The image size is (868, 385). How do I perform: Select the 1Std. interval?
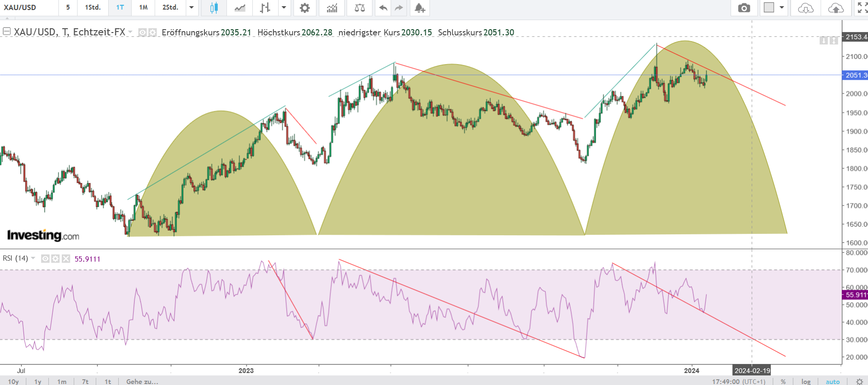92,8
